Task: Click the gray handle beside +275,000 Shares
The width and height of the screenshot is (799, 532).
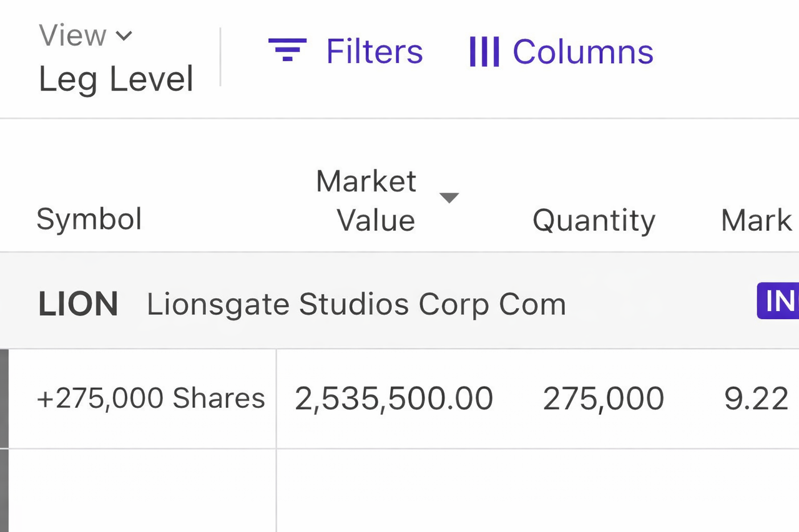Action: coord(4,399)
